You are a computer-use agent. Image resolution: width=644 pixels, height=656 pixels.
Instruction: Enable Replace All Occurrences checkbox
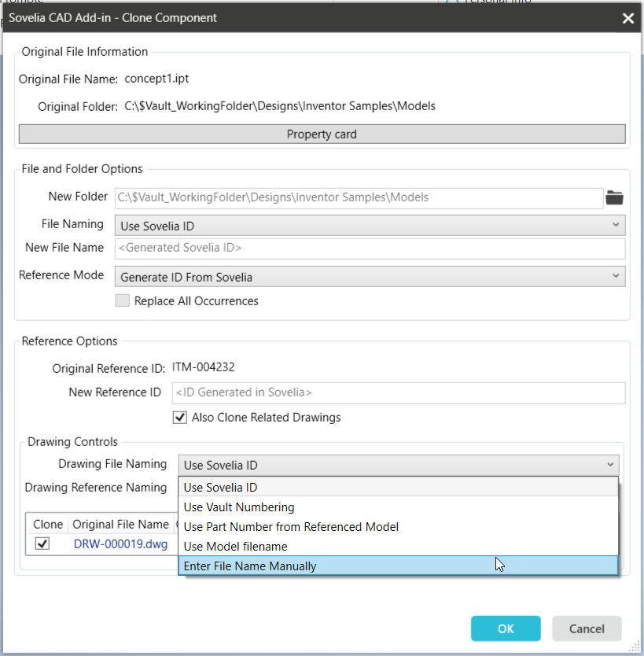pos(123,300)
